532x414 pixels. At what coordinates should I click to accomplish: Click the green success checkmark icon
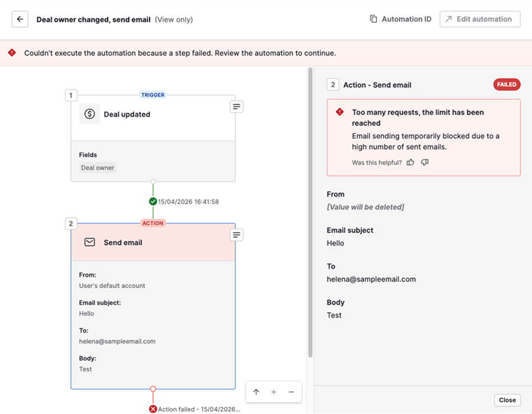153,202
